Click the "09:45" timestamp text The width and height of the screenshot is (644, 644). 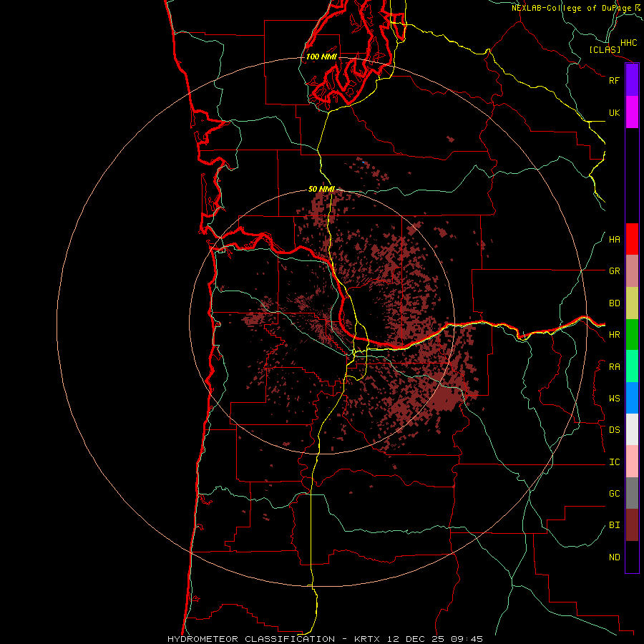point(469,639)
